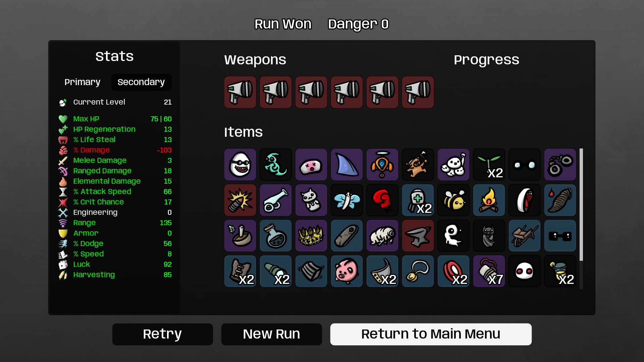Click the handcuffs item icon
Screen dimensions: 644x362
coord(560,165)
